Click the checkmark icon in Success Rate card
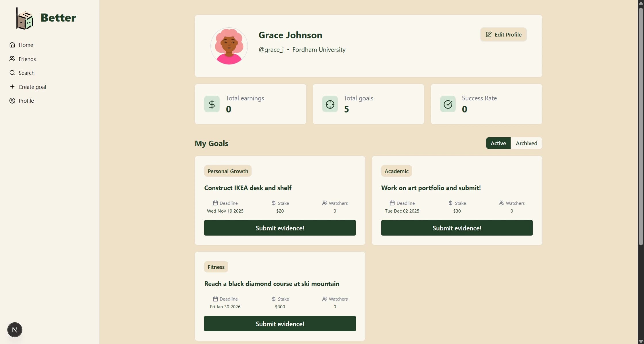 click(x=447, y=104)
